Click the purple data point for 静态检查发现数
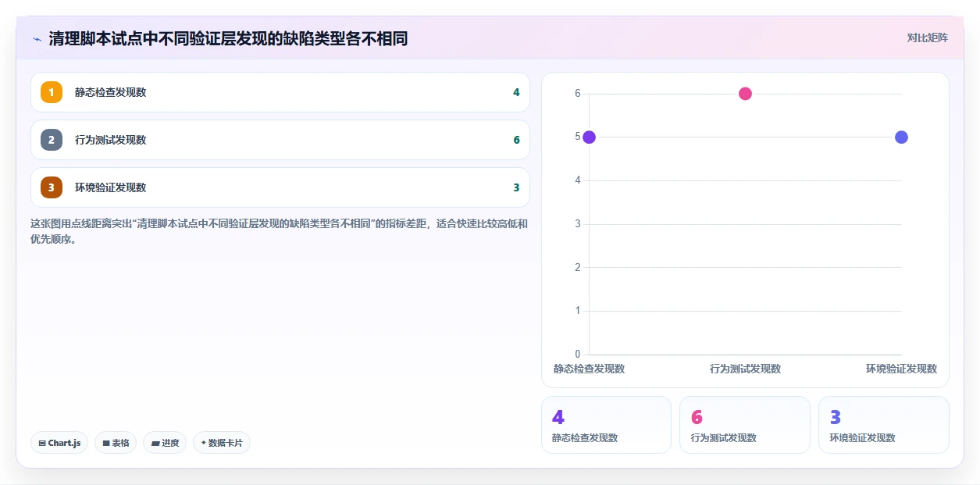 [589, 137]
